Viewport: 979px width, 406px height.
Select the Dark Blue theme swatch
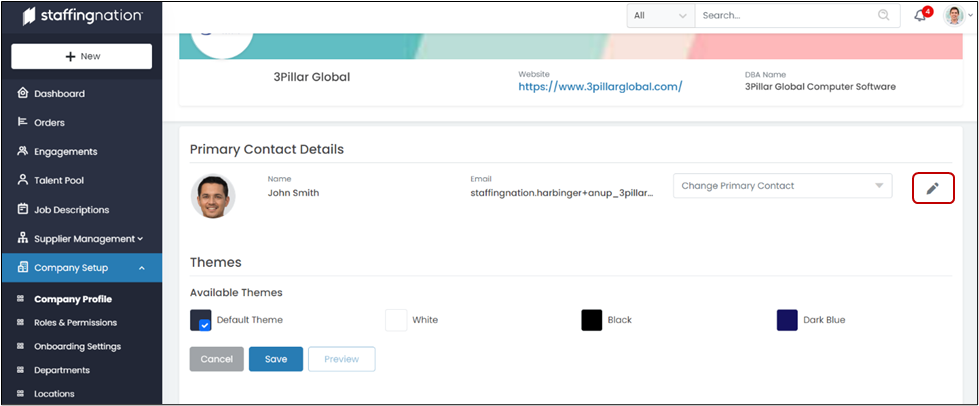coord(787,320)
